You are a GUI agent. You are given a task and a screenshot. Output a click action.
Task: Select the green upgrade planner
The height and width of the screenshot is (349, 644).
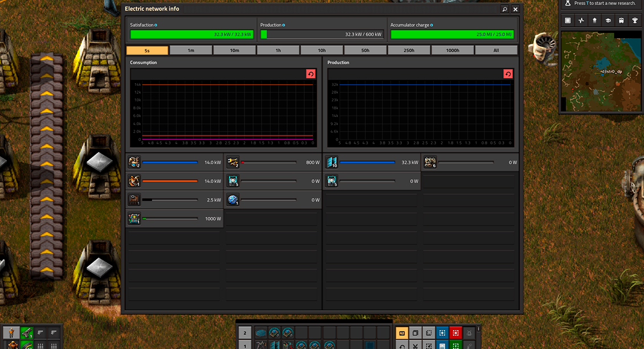[455, 345]
